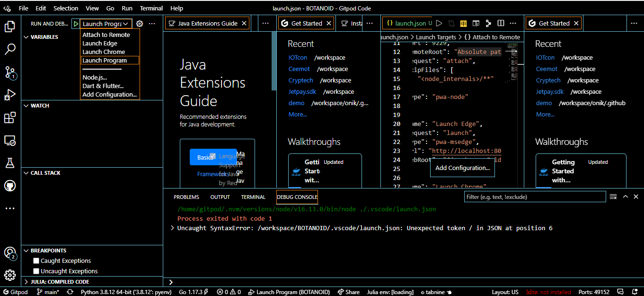Switch to the Terminal panel tab
This screenshot has height=296, width=644.
click(x=253, y=197)
